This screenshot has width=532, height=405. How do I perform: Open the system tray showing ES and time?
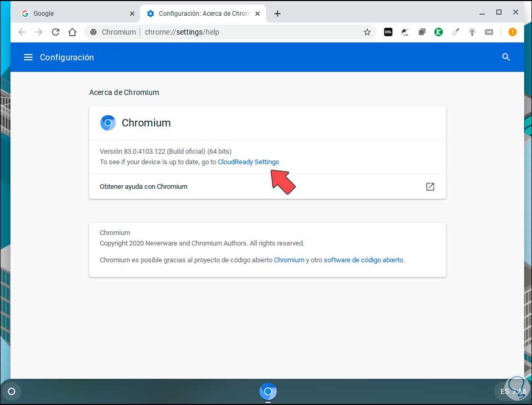pos(513,391)
